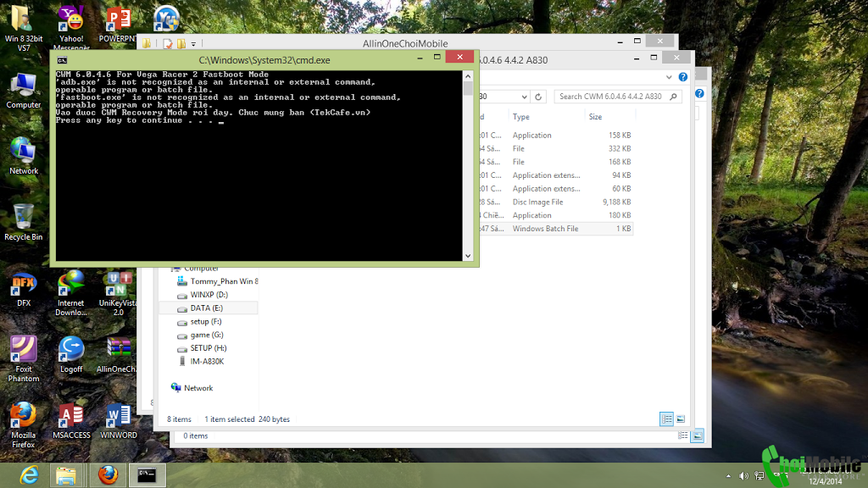
Task: Select the cmd.exe taskbar button
Action: [147, 475]
